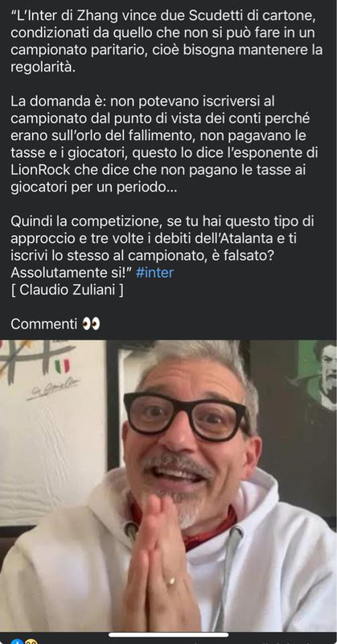
Task: Tap the word Commenti in the post
Action: tap(44, 324)
